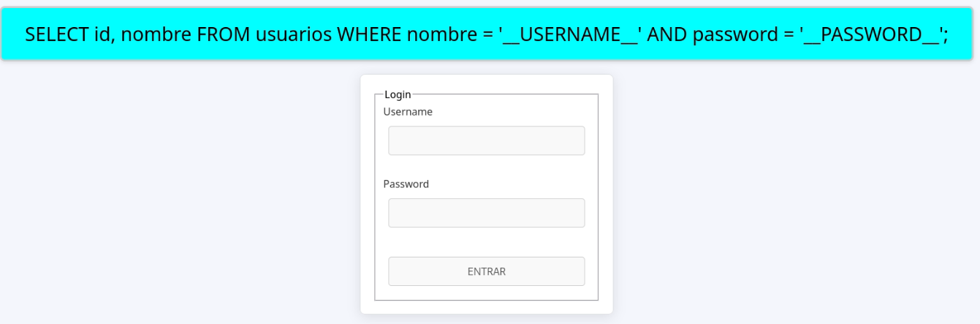This screenshot has height=324, width=980.
Task: Click the Password label text
Action: point(406,184)
